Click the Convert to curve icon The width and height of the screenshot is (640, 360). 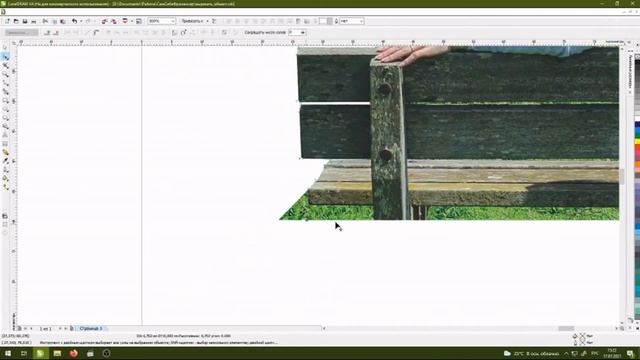[96, 33]
